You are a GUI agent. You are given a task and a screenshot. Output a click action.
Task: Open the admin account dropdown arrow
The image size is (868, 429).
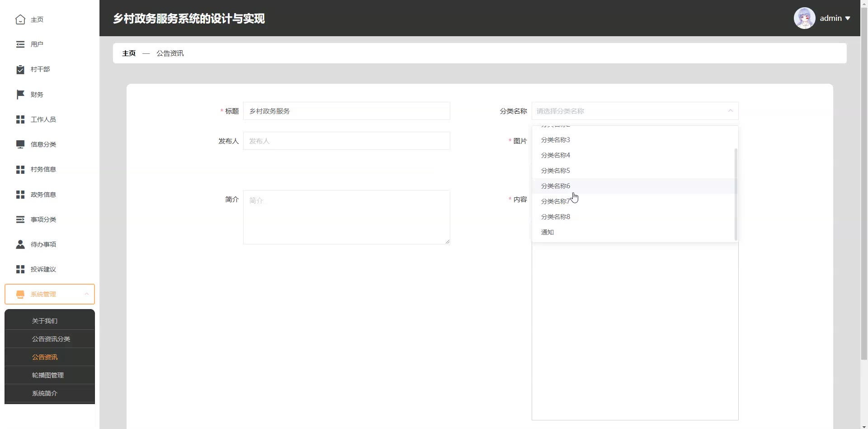(x=848, y=18)
